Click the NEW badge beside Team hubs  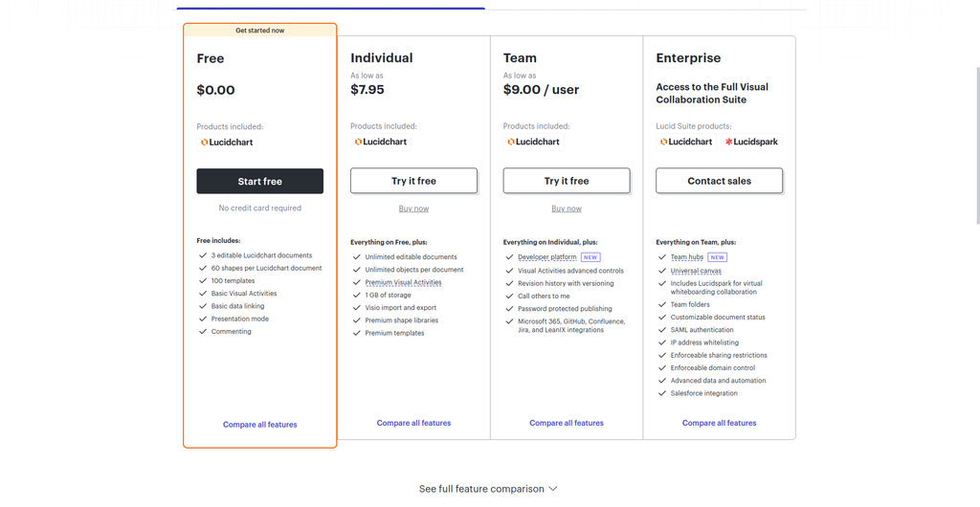(717, 257)
